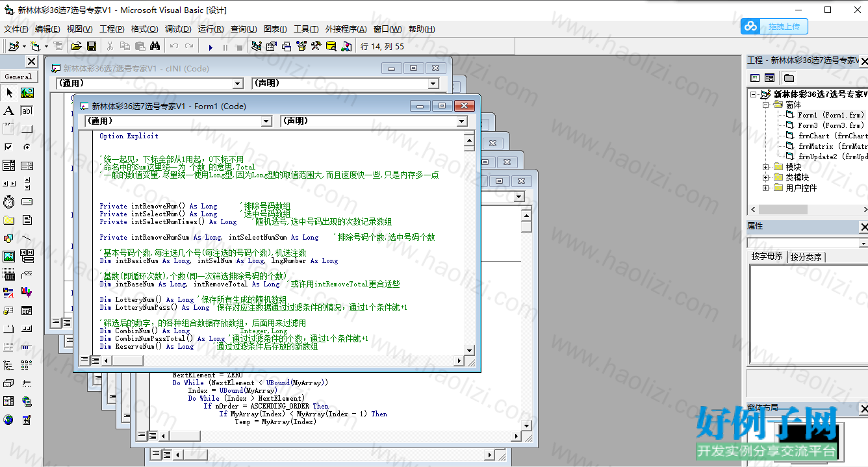The height and width of the screenshot is (467, 868).
Task: Click the Project Explorer toolbar icon
Action: (x=256, y=46)
